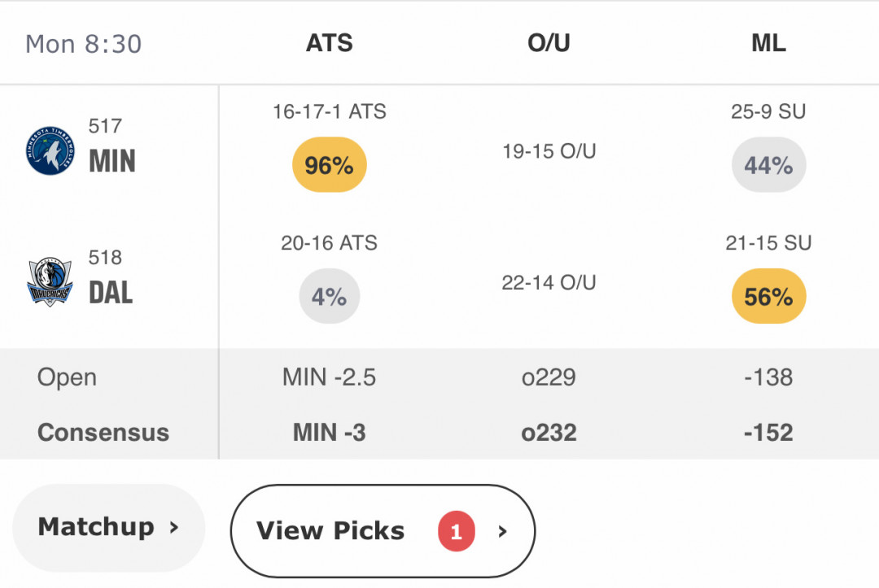Switch to the ATS column header
The height and width of the screenshot is (588, 879).
pyautogui.click(x=329, y=43)
